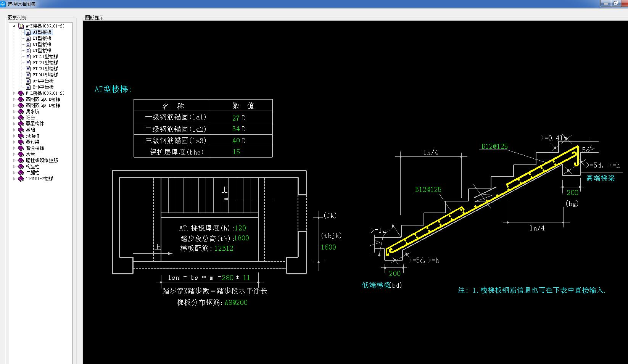628x364 pixels.
Task: Click the document icon beside DT型楼梯
Action: [x=28, y=50]
